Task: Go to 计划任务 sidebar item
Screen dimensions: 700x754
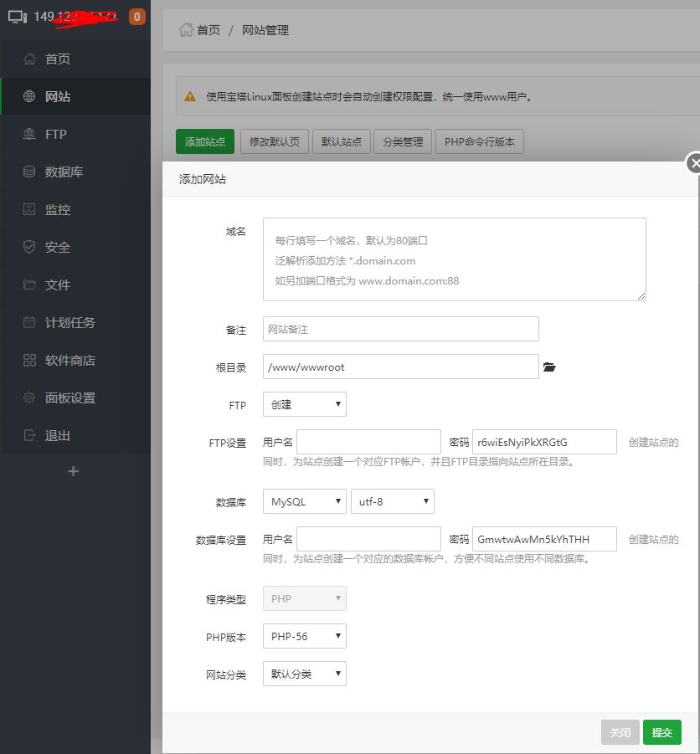Action: point(70,322)
